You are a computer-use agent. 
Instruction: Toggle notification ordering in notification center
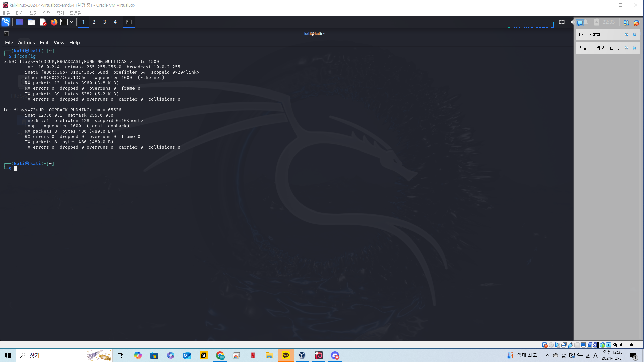pos(626,23)
